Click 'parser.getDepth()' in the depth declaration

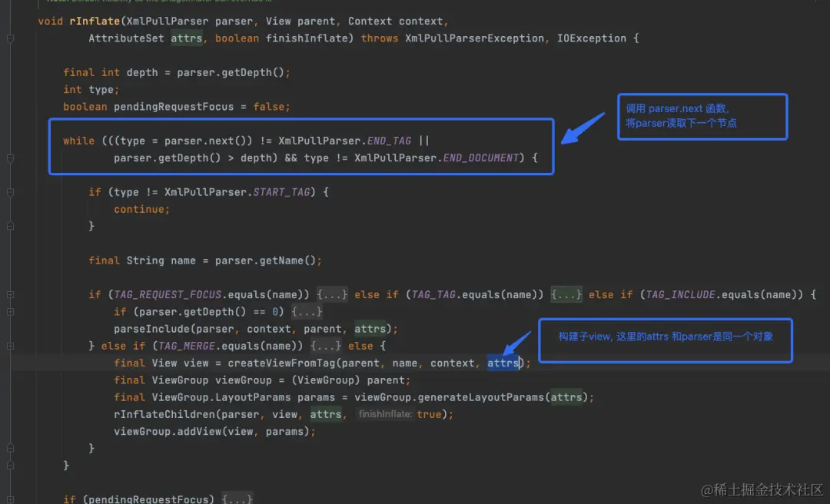231,72
